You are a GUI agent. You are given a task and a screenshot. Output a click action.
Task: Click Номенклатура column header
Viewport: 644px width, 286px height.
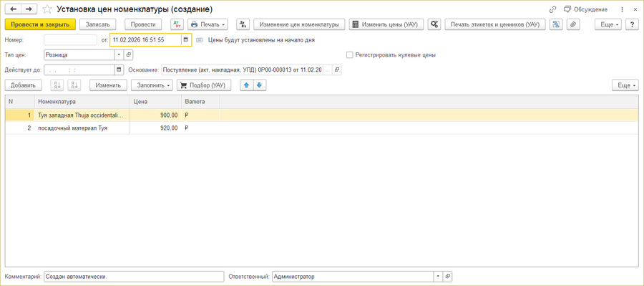tap(82, 102)
